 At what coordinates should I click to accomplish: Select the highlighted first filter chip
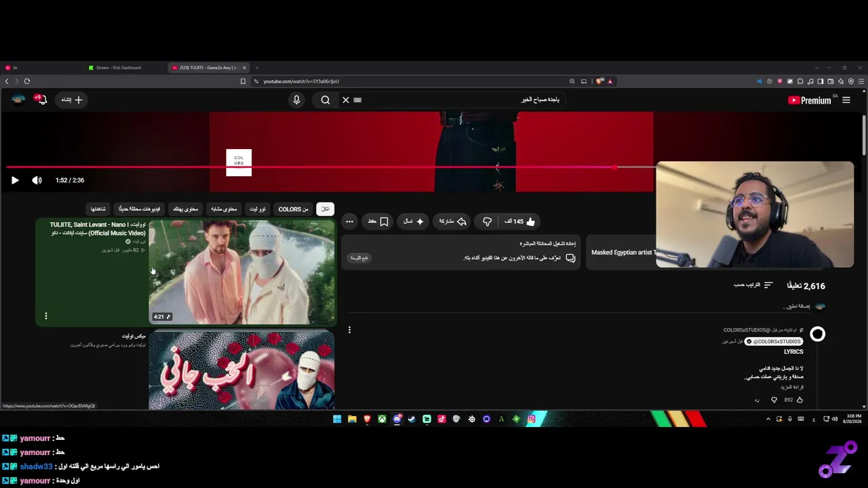point(325,209)
